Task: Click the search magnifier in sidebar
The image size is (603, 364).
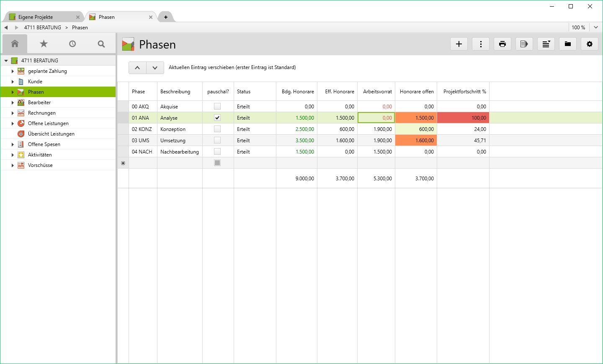Action: pyautogui.click(x=101, y=44)
